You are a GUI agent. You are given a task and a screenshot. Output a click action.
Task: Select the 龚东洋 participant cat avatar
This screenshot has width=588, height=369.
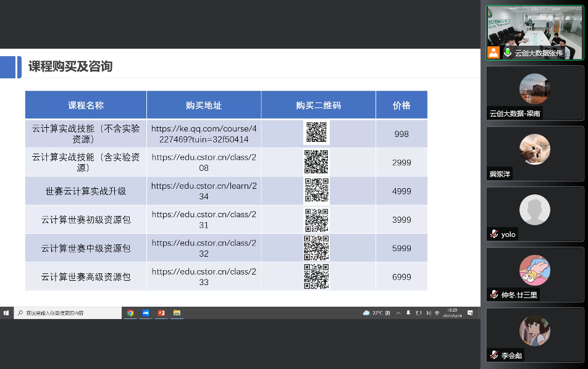click(x=534, y=149)
